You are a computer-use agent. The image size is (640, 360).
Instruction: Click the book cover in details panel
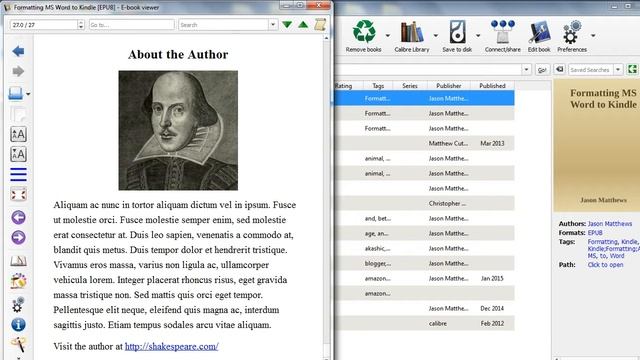click(596, 145)
